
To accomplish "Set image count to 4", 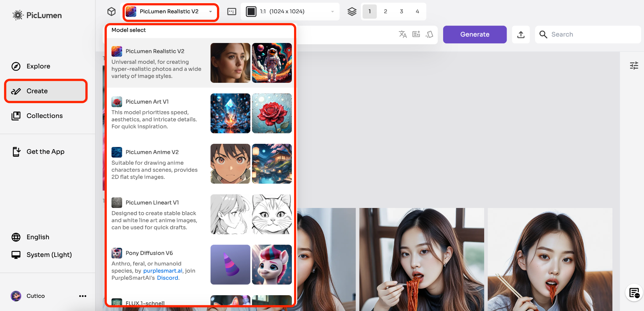I will point(417,12).
